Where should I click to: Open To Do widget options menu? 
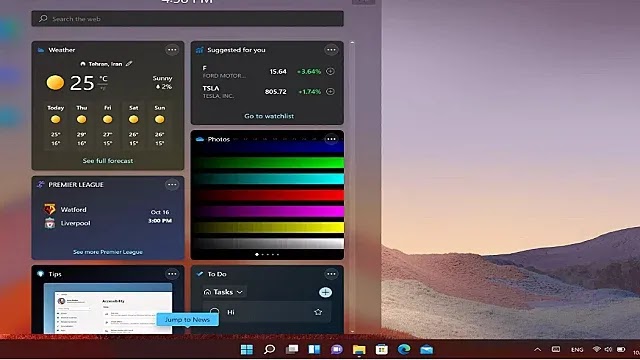[331, 274]
